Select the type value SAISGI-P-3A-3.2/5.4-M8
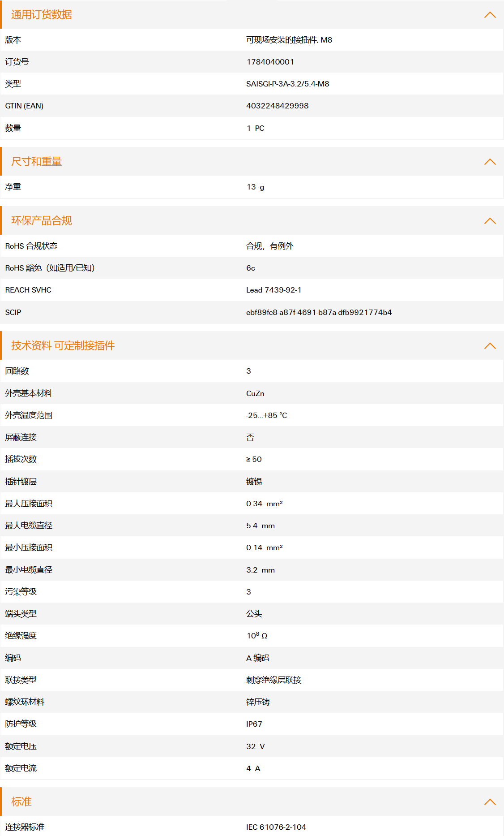504x836 pixels. [x=288, y=84]
